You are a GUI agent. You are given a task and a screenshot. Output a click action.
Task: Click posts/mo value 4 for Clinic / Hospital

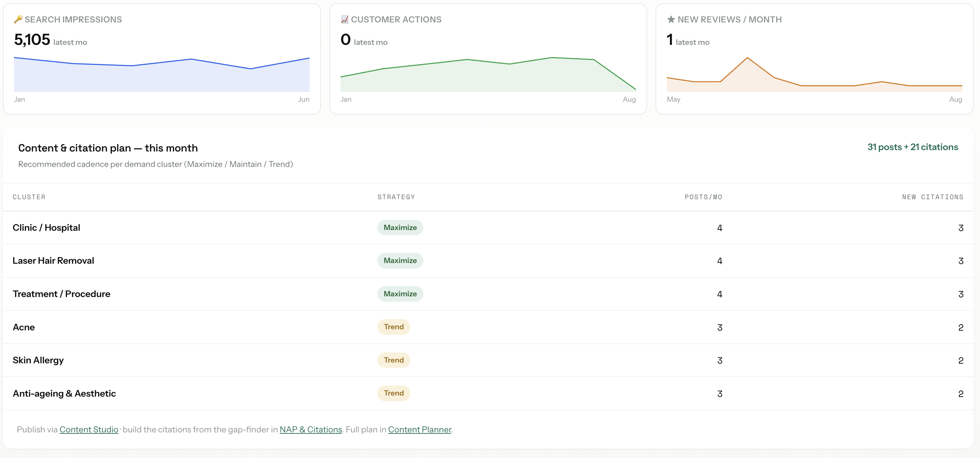(x=719, y=228)
